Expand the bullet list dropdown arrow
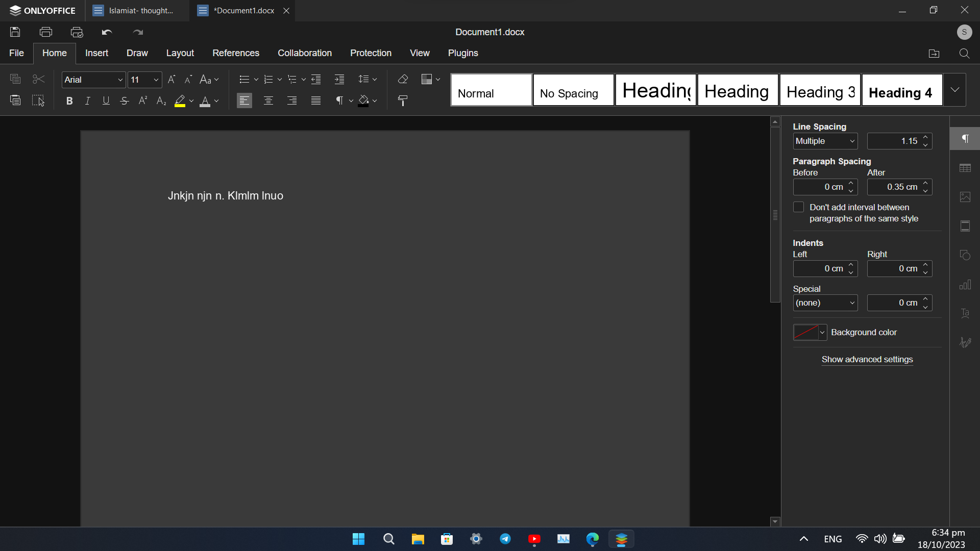Screen dimensions: 980x551 click(x=256, y=79)
